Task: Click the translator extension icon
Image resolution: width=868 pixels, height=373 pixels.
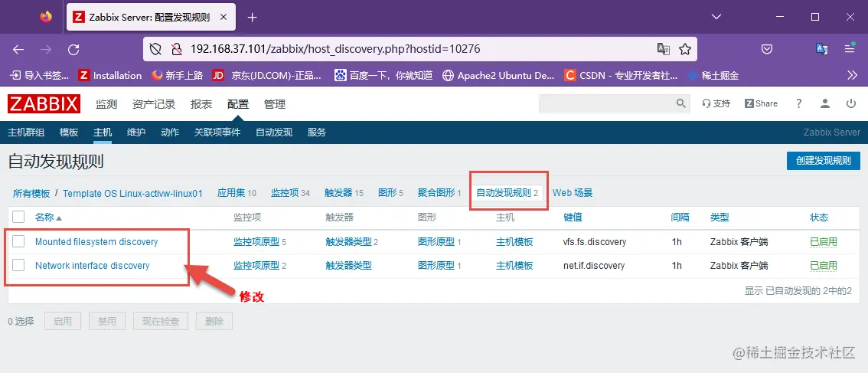Action: (822, 49)
